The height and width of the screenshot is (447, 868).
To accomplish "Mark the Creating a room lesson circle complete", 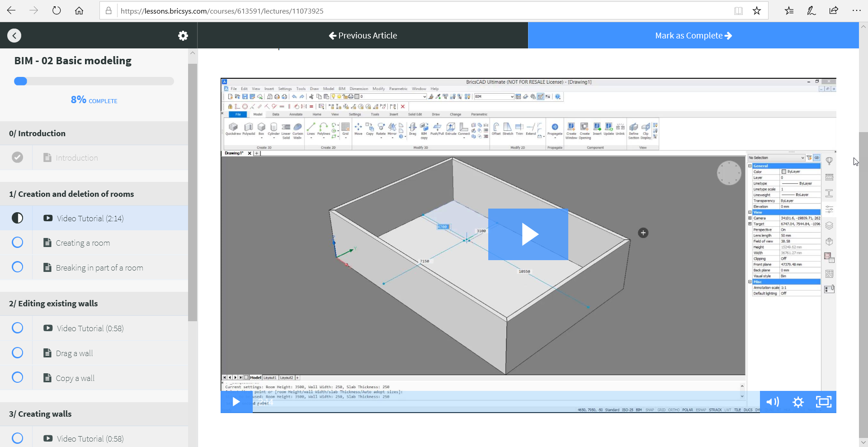I will (x=17, y=243).
